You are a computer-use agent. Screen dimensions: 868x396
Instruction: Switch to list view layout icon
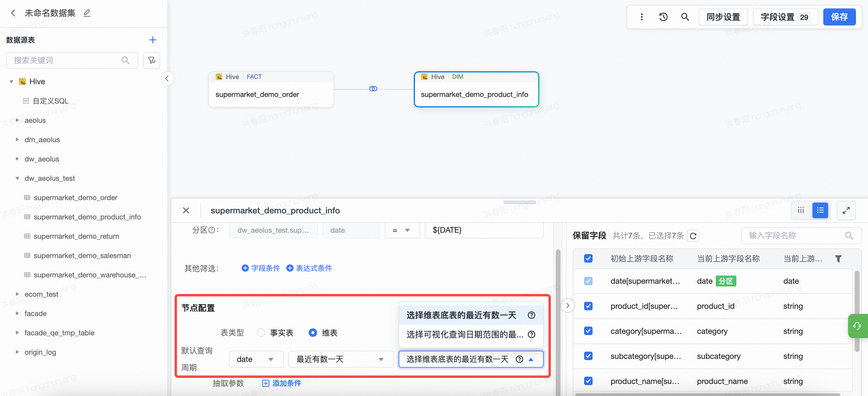point(820,210)
